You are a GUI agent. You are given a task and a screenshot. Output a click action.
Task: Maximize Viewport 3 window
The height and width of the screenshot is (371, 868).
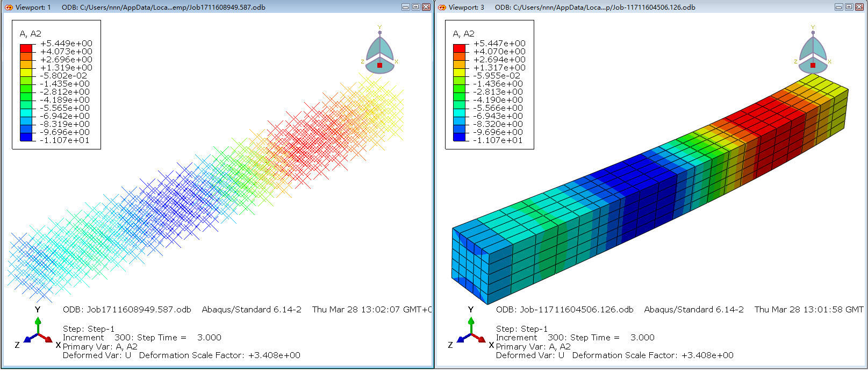(849, 7)
